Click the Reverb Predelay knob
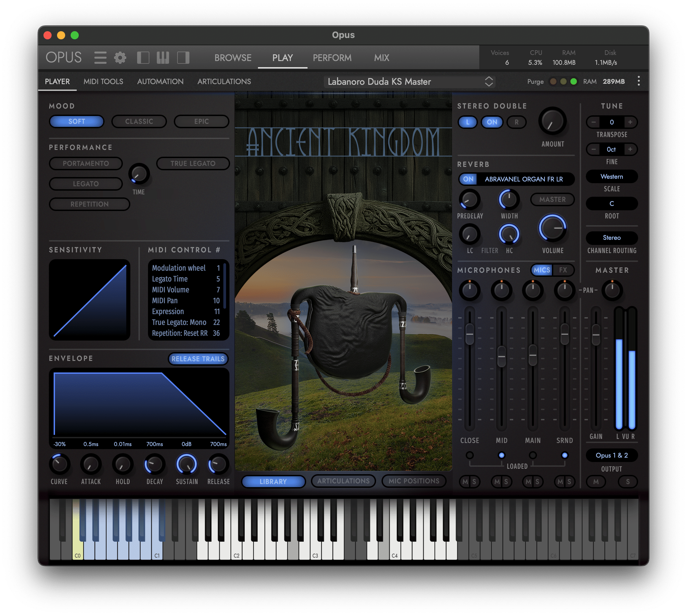The width and height of the screenshot is (687, 616). (470, 200)
